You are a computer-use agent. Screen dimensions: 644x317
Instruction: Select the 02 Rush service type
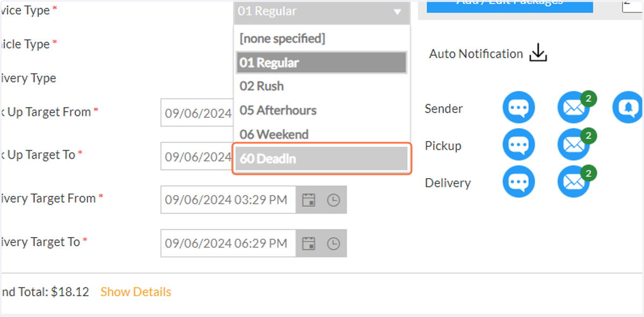(321, 86)
